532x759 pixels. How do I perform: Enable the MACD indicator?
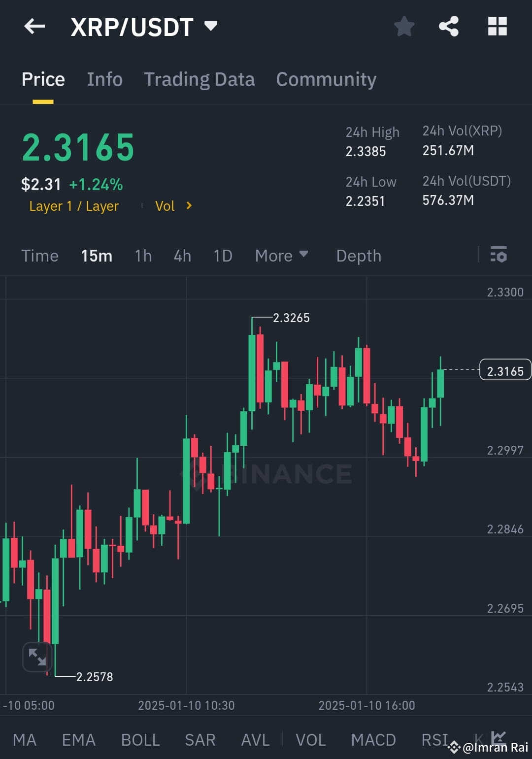click(x=373, y=740)
